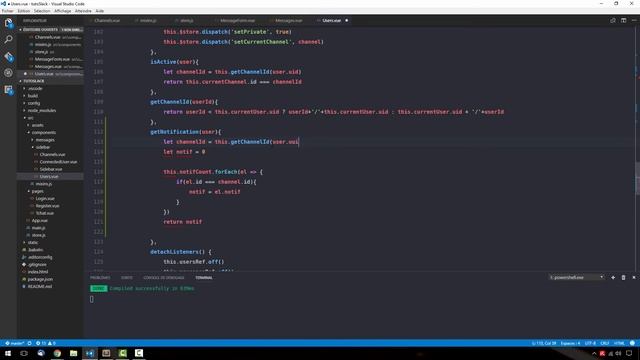Viewport: 640px width, 360px height.
Task: Open App.vue in the file tree
Action: (x=39, y=221)
